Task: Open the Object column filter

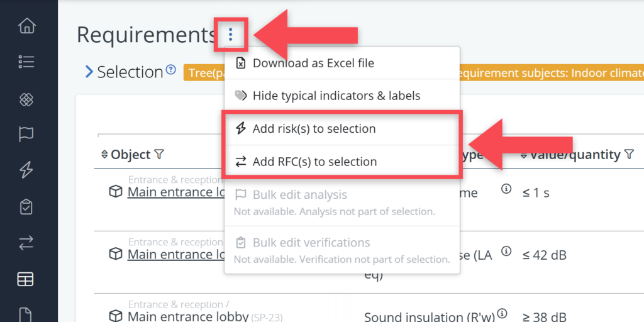Action: [x=159, y=155]
